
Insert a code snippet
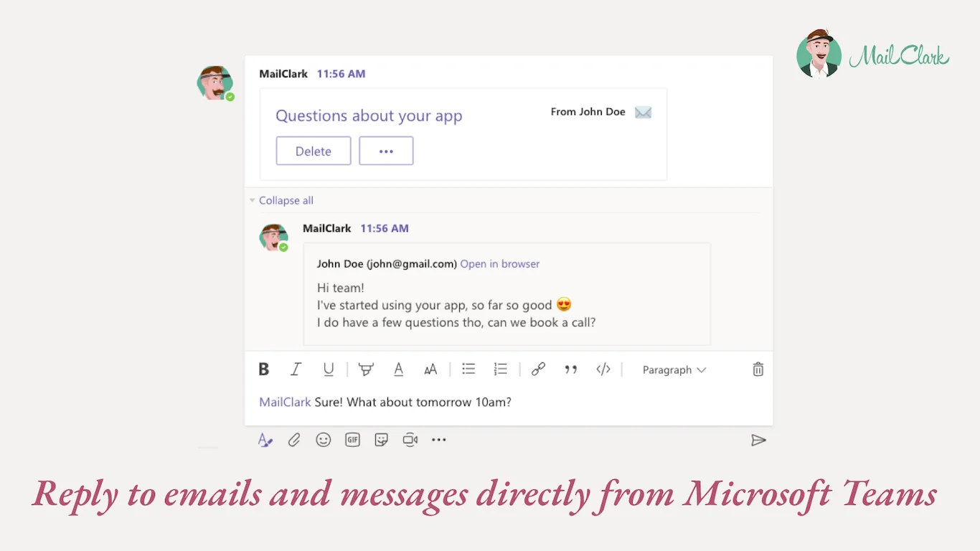tap(603, 369)
